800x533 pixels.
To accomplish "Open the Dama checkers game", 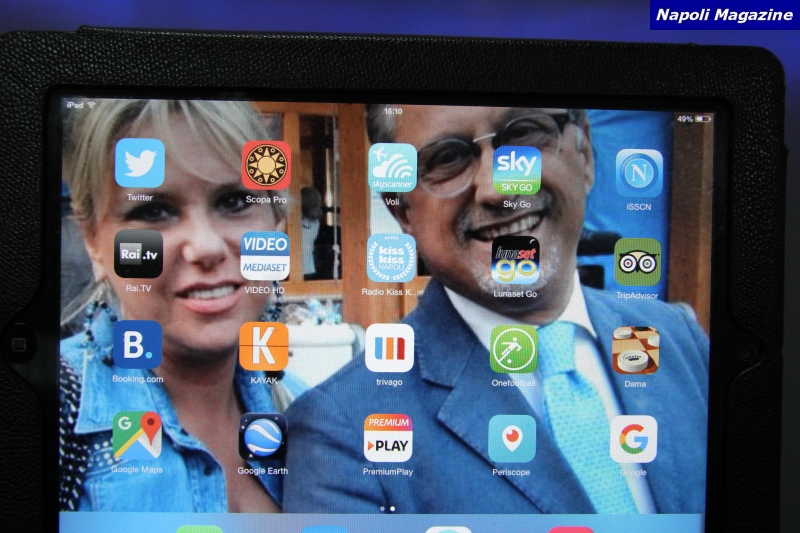I will 636,351.
